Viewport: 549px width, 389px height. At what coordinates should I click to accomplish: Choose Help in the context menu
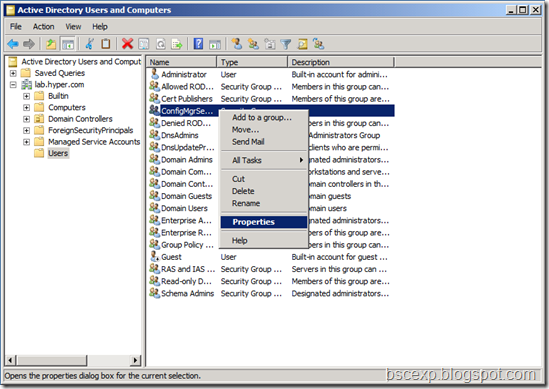click(x=264, y=241)
